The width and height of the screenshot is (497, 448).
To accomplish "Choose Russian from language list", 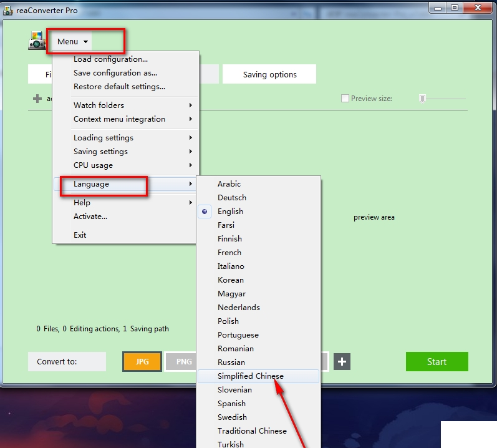I will 258,363.
